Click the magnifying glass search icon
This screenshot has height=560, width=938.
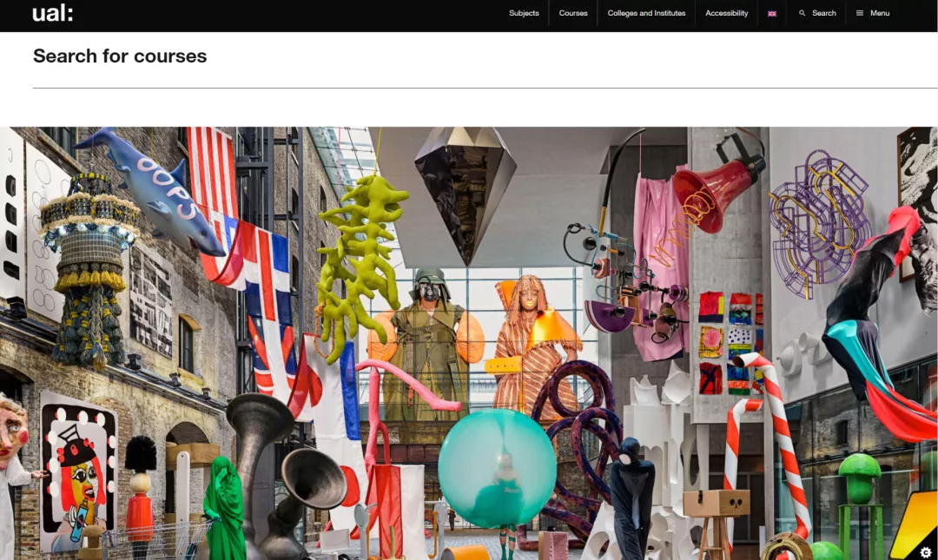803,13
